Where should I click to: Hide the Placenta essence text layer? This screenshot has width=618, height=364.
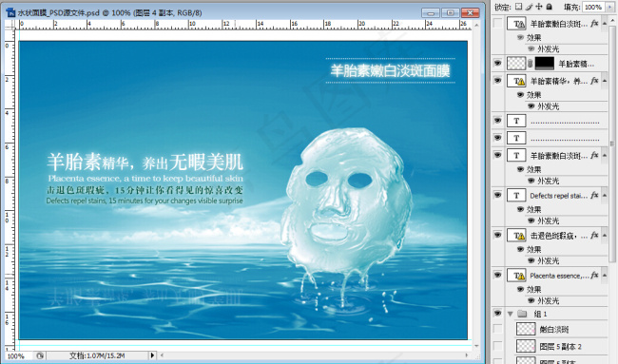[x=498, y=275]
